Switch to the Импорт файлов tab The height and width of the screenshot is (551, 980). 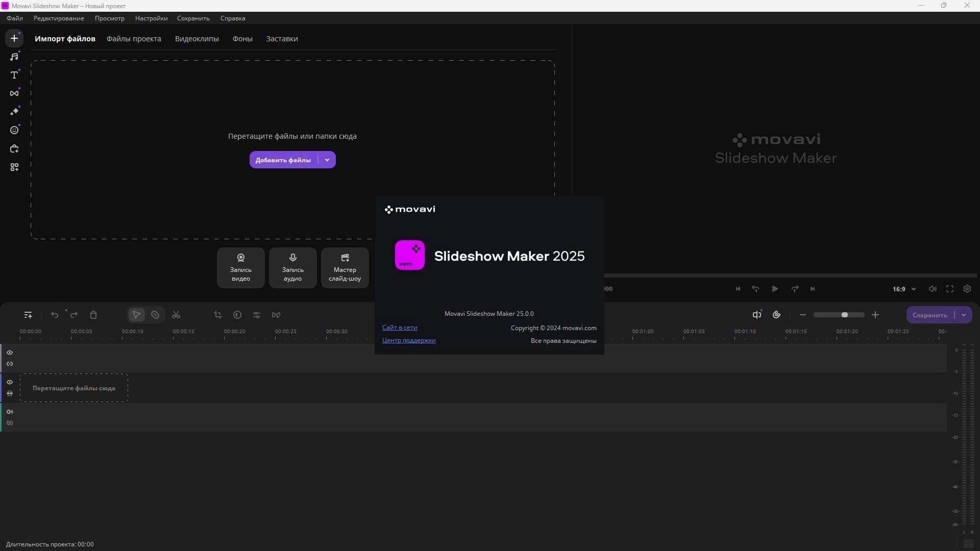point(65,39)
